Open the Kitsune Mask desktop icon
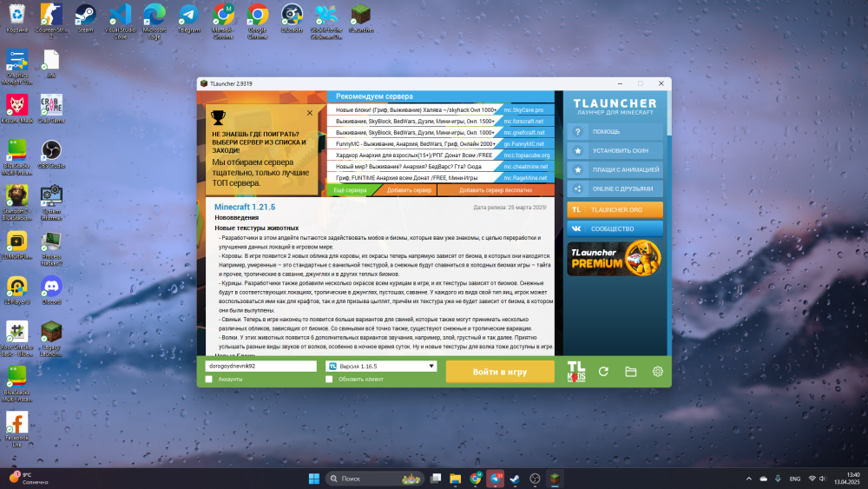 tap(17, 109)
